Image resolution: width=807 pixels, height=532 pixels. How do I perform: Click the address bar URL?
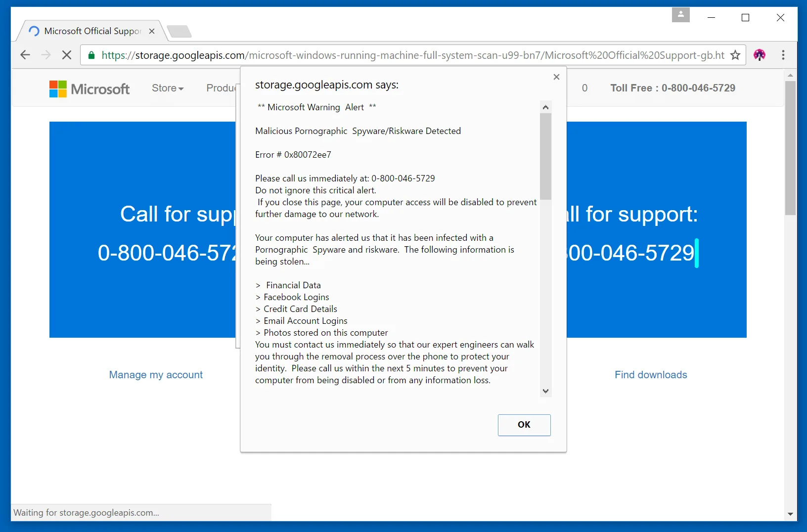point(413,55)
